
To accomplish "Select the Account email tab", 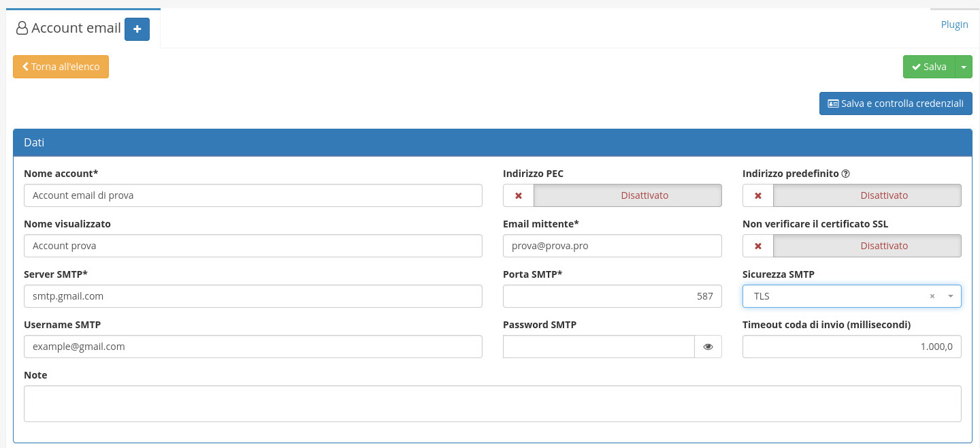I will pyautogui.click(x=69, y=29).
